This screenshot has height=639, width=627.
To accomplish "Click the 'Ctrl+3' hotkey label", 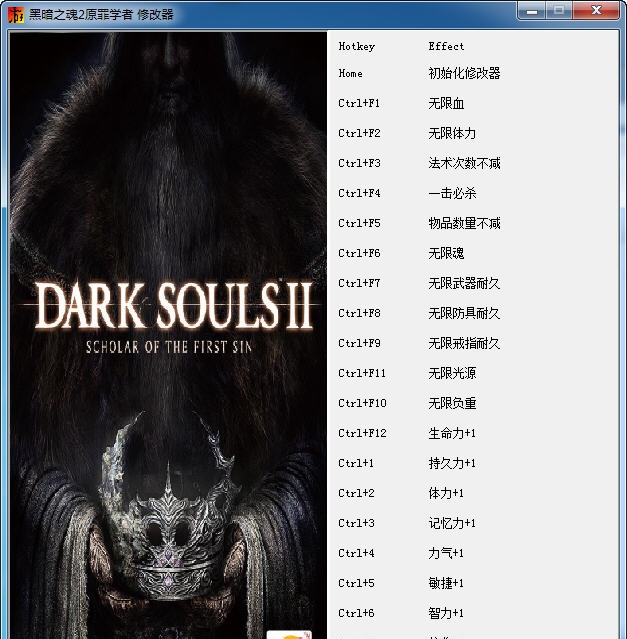I will (356, 523).
